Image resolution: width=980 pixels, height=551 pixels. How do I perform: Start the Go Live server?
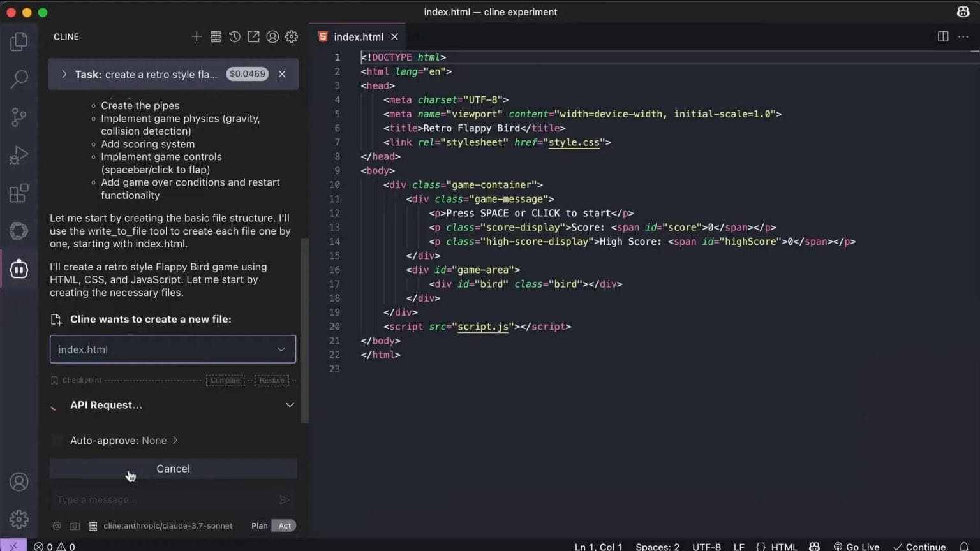[x=857, y=547]
